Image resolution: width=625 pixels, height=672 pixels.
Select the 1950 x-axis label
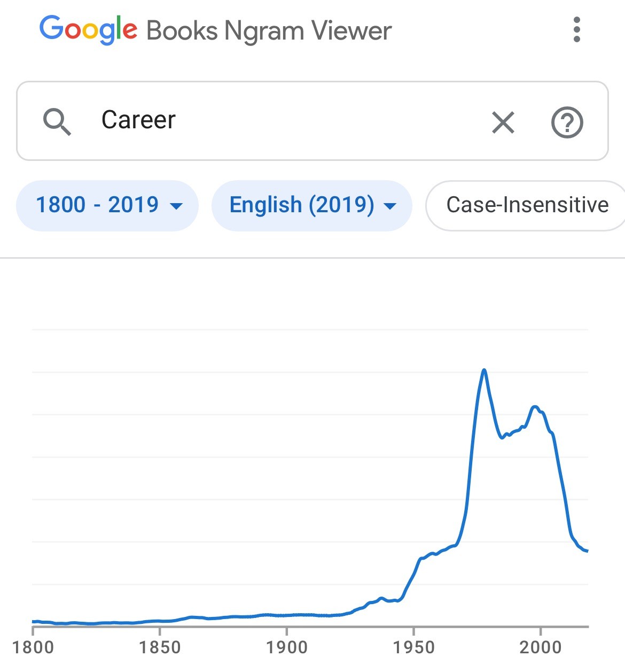(413, 647)
